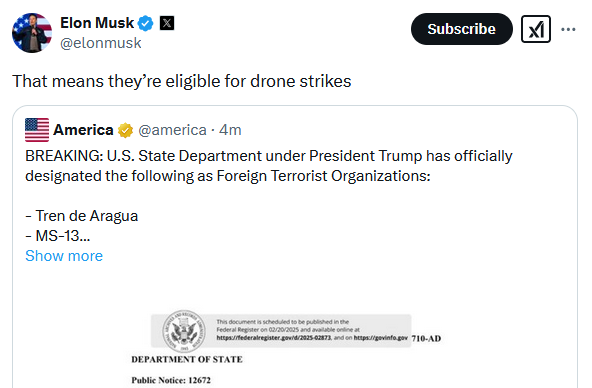592x388 pixels.
Task: Click the blue verified checkmark badge
Action: (145, 23)
